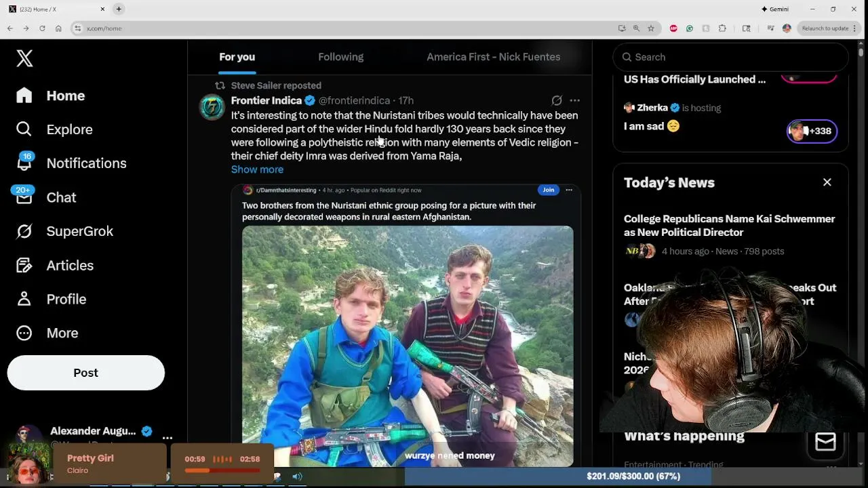Switch to the For you tab

[x=237, y=57]
